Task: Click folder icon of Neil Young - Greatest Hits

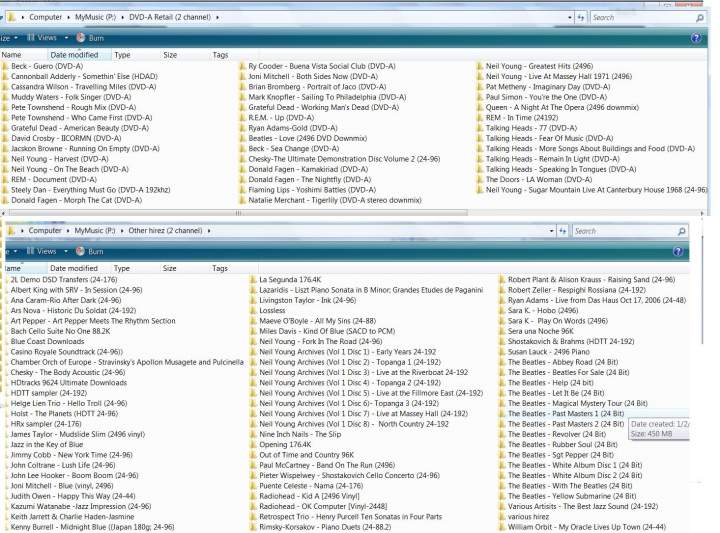Action: coord(480,66)
